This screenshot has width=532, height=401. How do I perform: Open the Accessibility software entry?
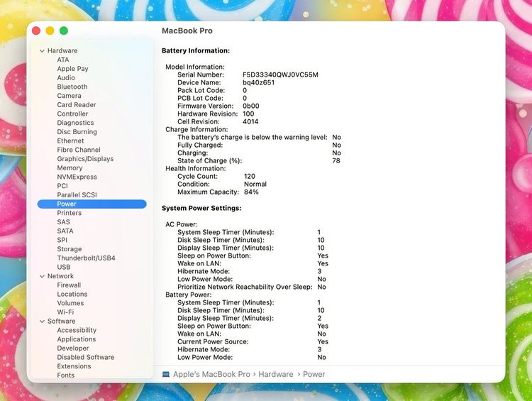(77, 330)
